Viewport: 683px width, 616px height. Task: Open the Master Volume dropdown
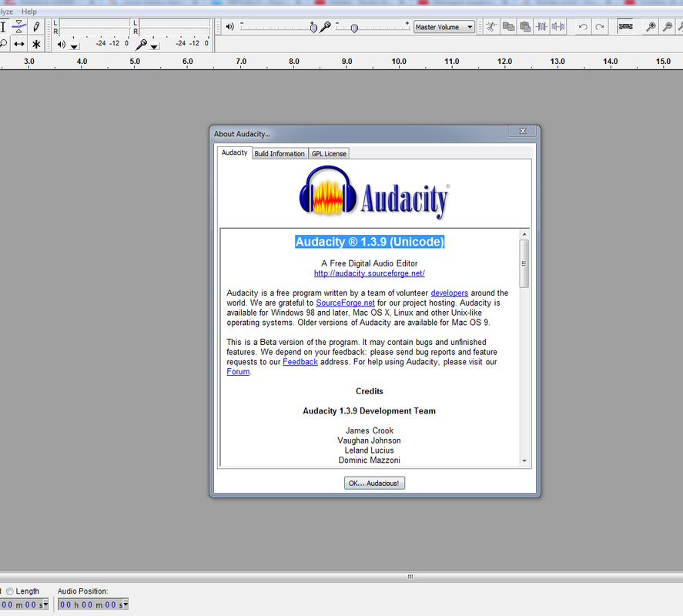point(444,27)
